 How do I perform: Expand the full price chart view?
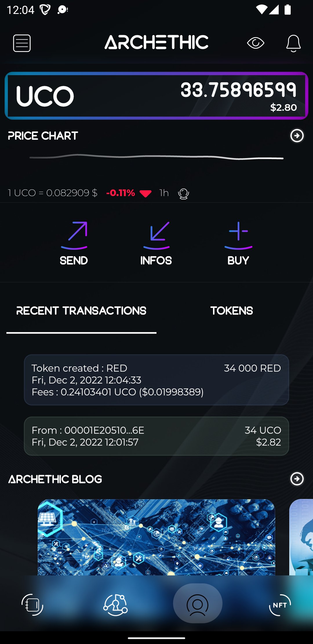pos(297,135)
